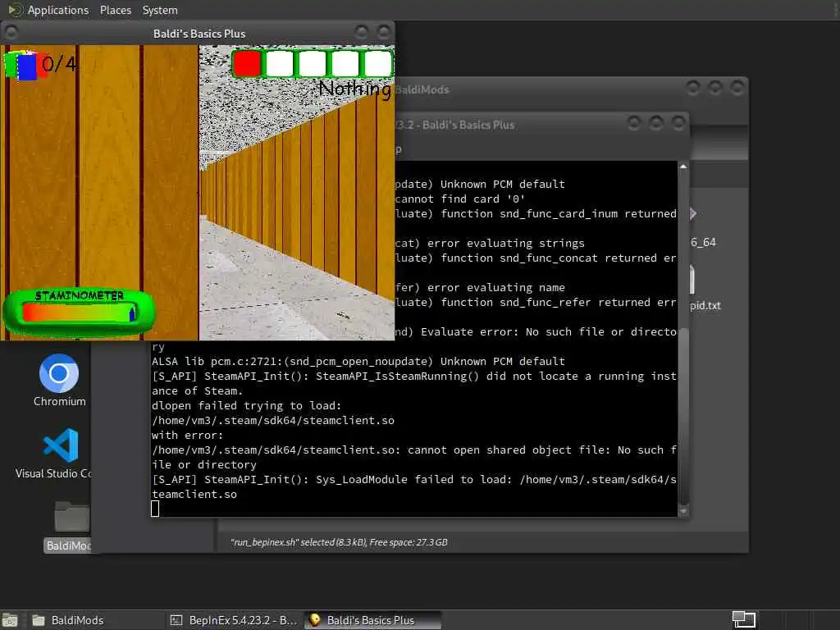This screenshot has height=630, width=840.
Task: Open the Chromium desktop icon
Action: [59, 381]
